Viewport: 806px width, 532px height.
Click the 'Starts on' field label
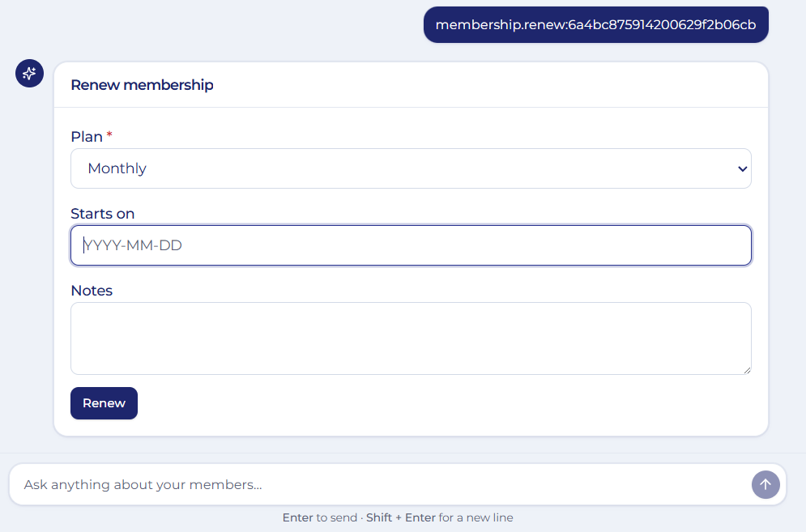tap(103, 213)
